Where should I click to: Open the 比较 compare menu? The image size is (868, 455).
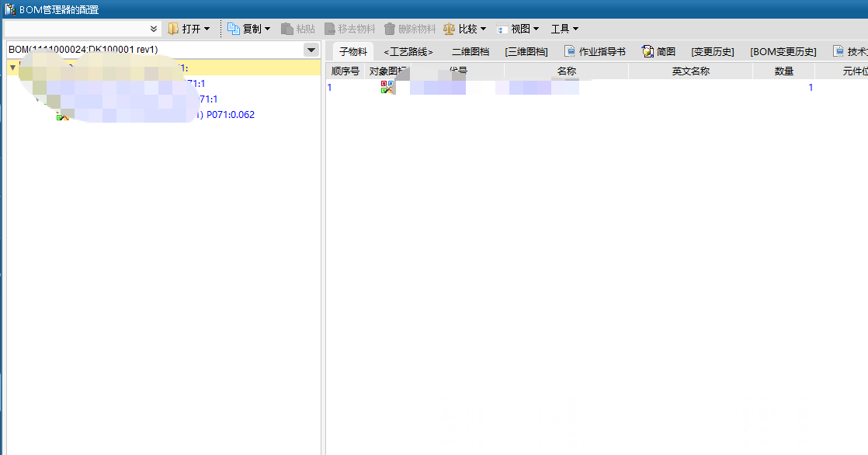pyautogui.click(x=464, y=29)
